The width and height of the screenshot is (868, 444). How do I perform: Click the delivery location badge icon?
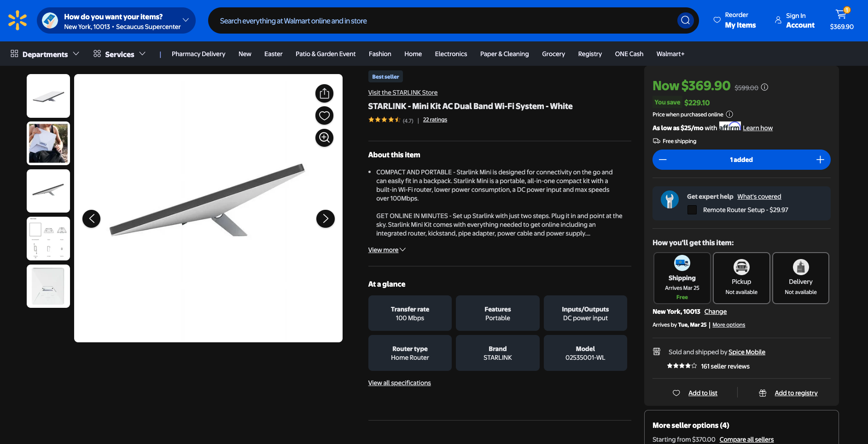point(50,20)
